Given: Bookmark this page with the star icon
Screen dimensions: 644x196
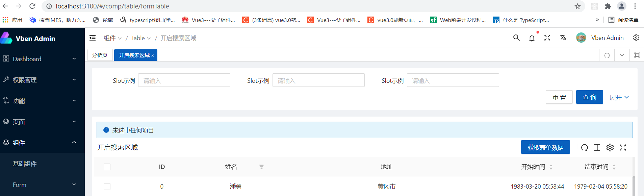Looking at the screenshot, I should (578, 6).
